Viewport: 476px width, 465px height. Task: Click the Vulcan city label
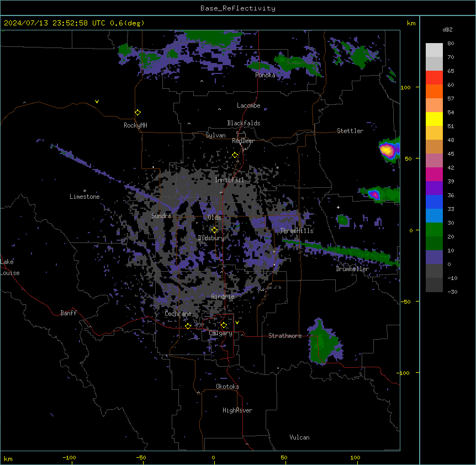click(x=300, y=437)
